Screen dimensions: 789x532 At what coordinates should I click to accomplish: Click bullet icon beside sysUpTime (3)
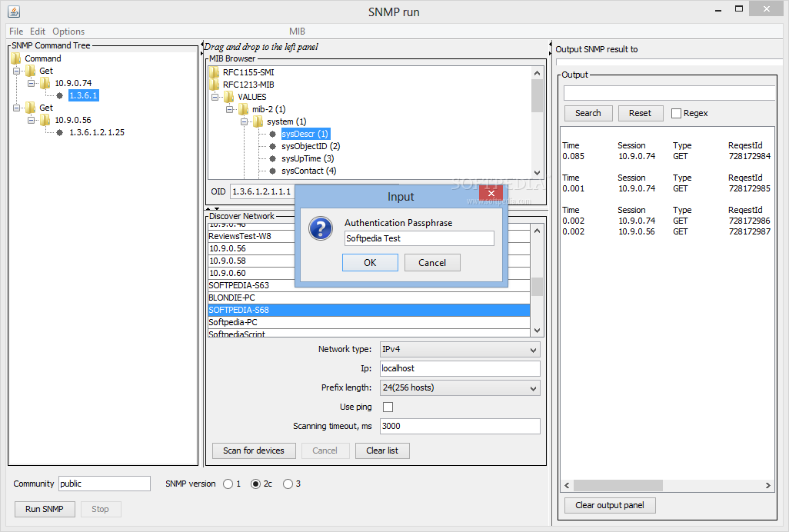click(273, 158)
